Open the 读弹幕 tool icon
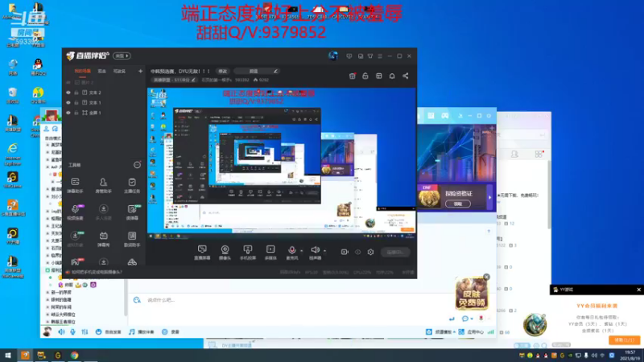 (132, 212)
